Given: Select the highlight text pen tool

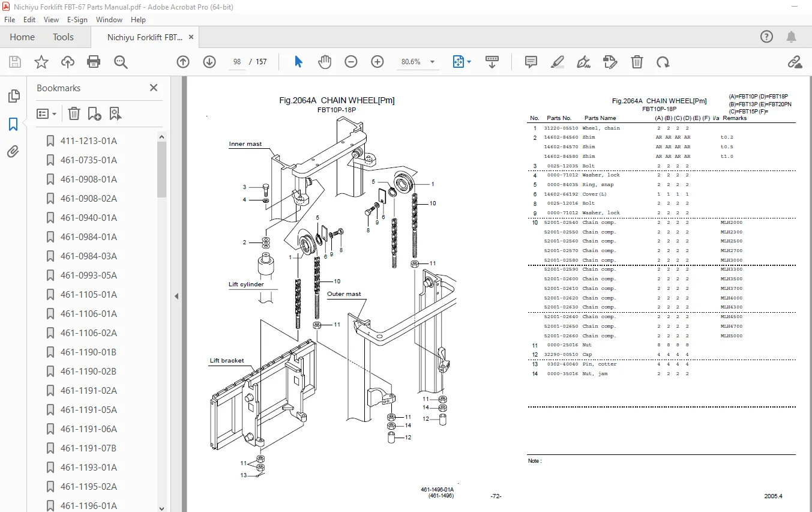Looking at the screenshot, I should click(558, 62).
